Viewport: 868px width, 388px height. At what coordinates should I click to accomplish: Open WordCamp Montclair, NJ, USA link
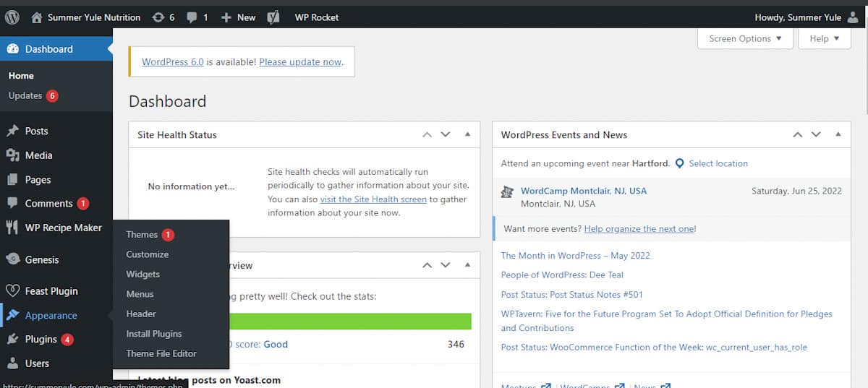584,191
